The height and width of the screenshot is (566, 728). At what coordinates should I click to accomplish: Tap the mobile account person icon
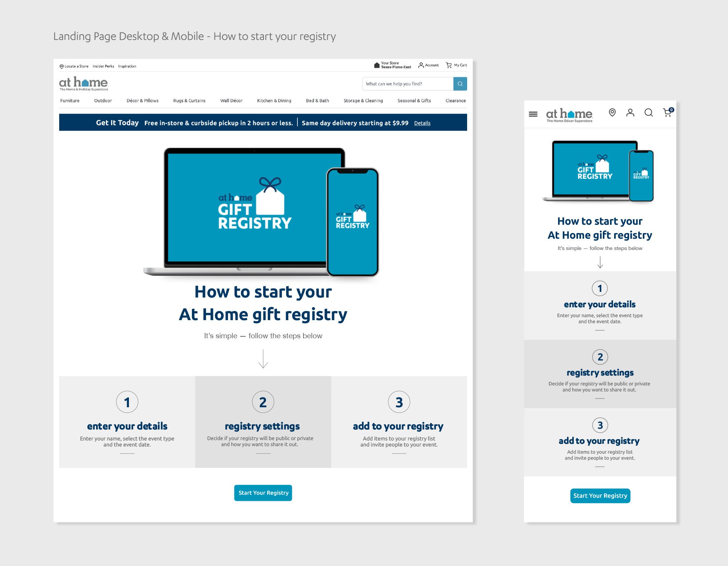pos(630,112)
